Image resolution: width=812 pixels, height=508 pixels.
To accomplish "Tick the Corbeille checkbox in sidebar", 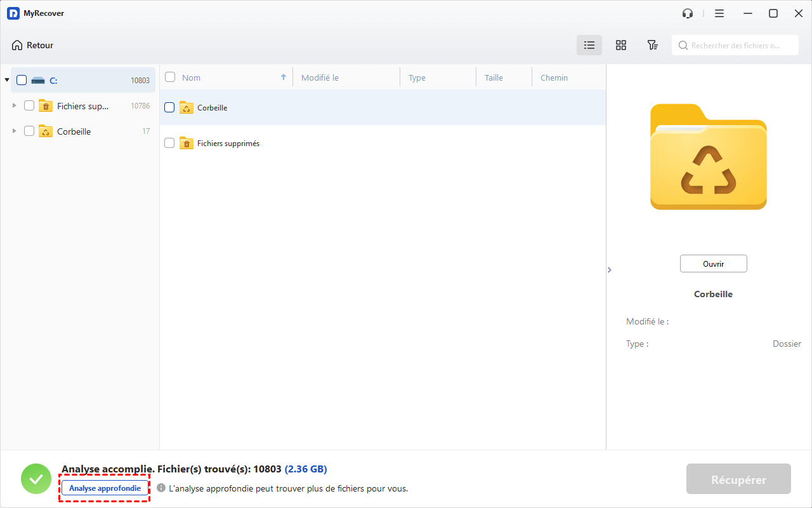I will [29, 131].
